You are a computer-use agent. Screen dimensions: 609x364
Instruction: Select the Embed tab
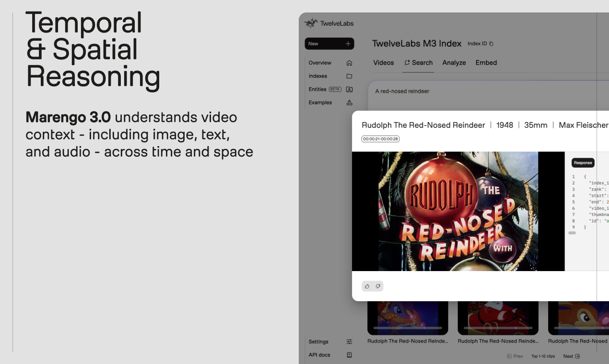486,63
